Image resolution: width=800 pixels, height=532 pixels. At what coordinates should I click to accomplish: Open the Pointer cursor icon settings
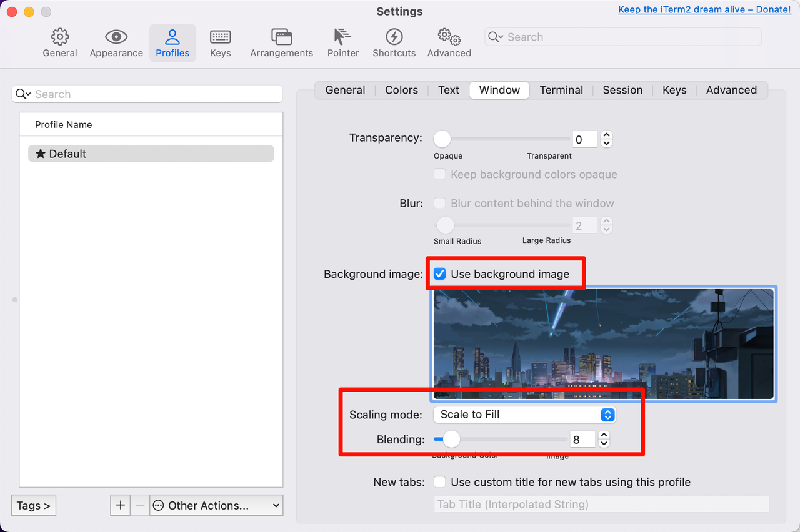342,37
